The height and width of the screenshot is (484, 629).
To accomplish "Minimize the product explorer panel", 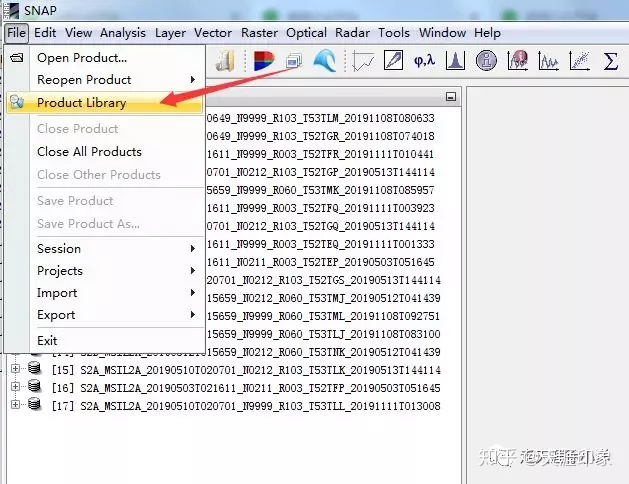I will click(x=451, y=97).
